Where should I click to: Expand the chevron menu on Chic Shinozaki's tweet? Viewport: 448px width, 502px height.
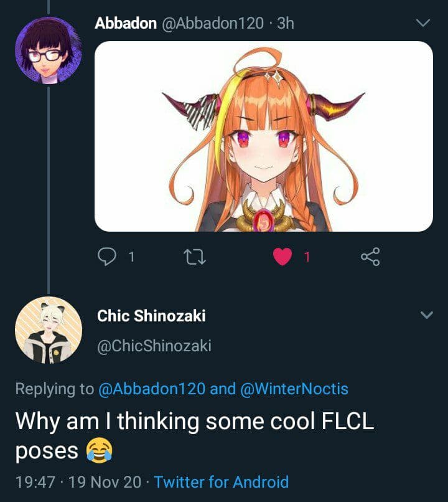(x=427, y=315)
